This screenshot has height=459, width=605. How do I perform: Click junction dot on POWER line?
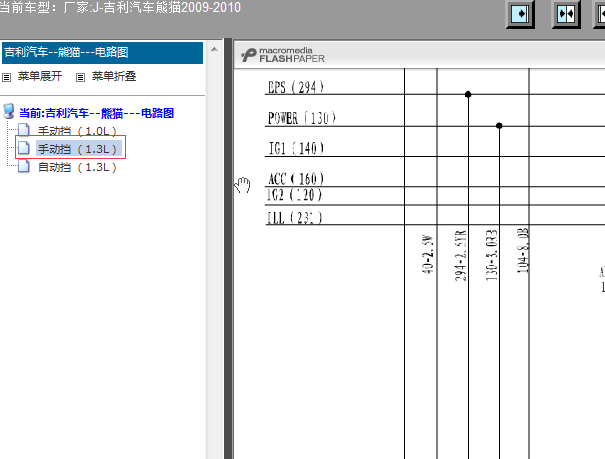[x=499, y=126]
